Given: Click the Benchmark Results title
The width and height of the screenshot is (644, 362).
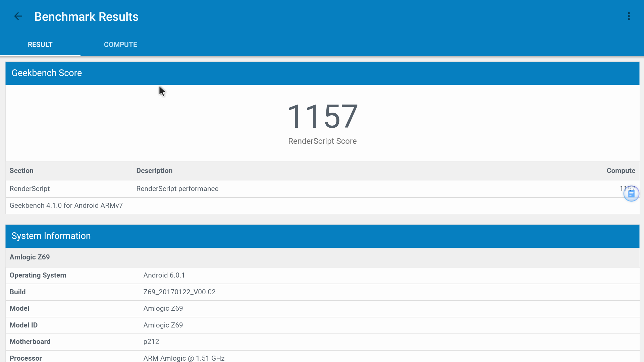Looking at the screenshot, I should pos(86,17).
